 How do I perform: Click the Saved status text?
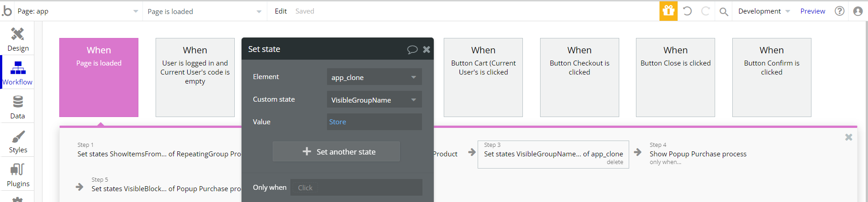click(x=304, y=11)
